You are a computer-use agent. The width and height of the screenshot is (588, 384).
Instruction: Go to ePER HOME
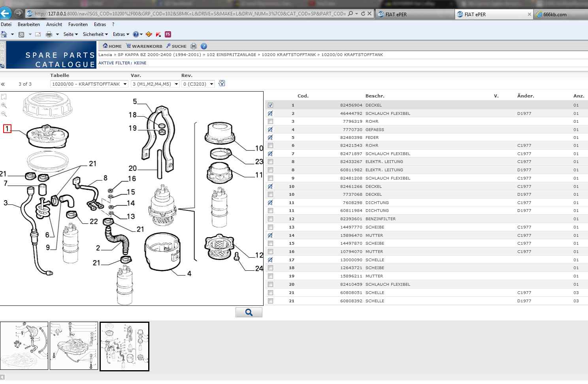point(112,46)
